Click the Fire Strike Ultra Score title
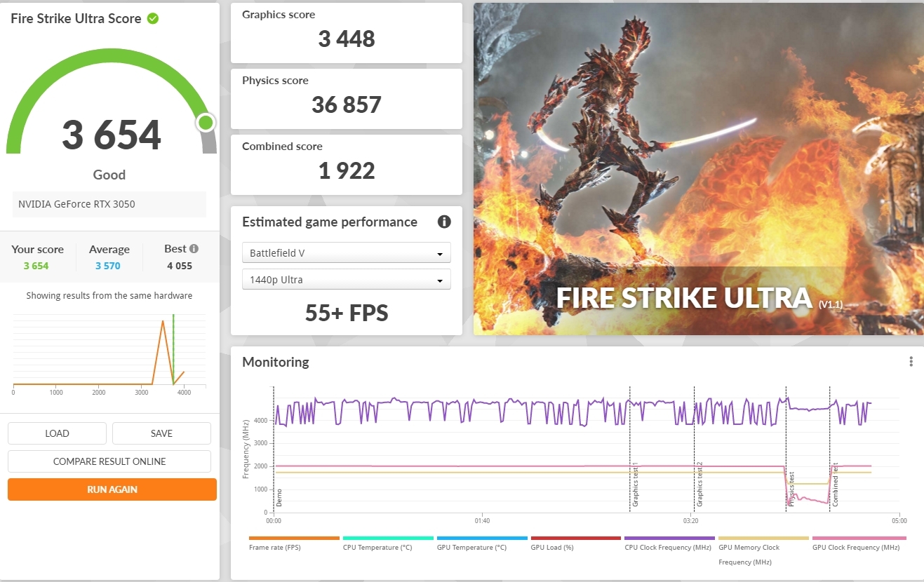924x582 pixels. click(76, 18)
